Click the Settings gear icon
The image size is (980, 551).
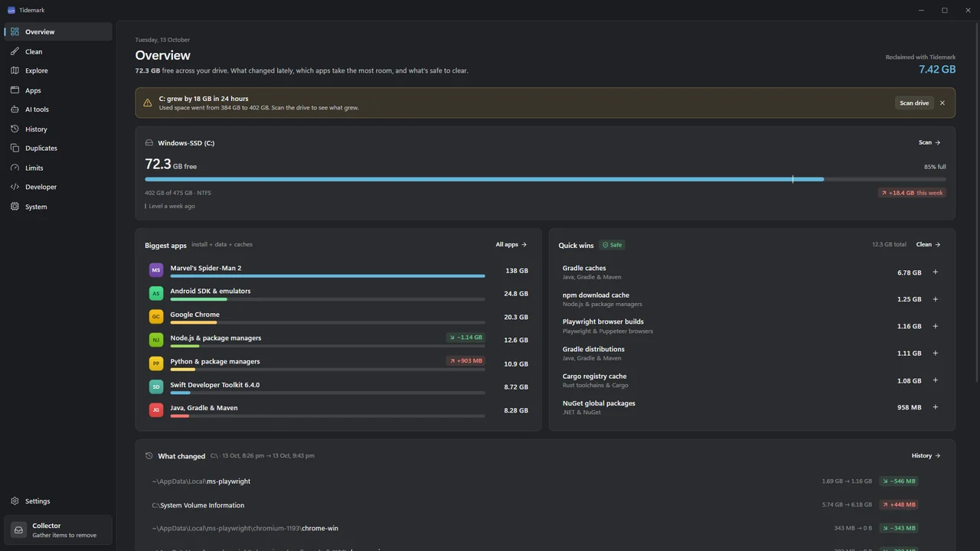(15, 501)
